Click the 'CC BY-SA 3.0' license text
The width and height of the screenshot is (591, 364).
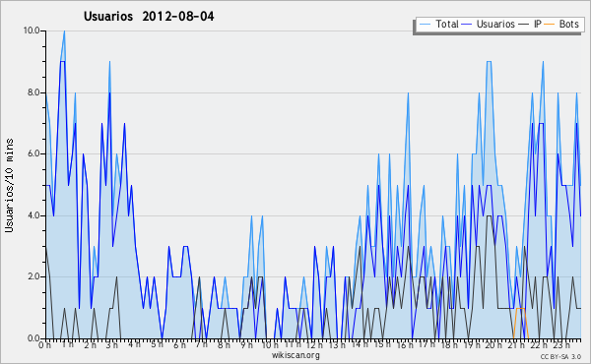click(x=560, y=356)
